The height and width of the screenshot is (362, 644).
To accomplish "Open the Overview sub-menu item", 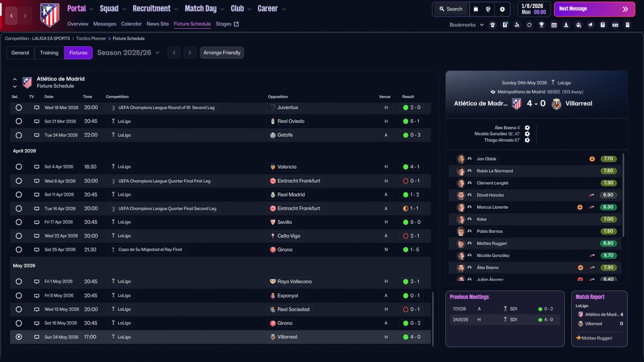I will pos(78,24).
